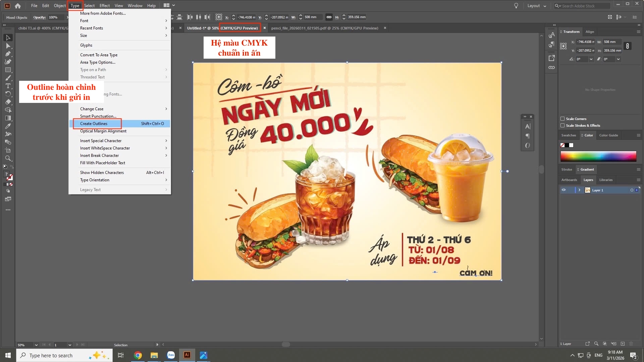
Task: Select the Rectangle tool
Action: (x=8, y=70)
